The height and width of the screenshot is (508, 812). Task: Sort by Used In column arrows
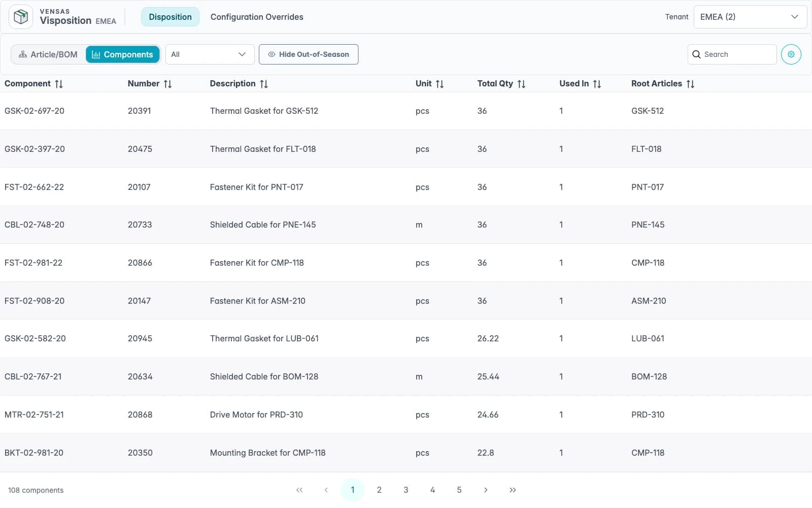point(597,84)
